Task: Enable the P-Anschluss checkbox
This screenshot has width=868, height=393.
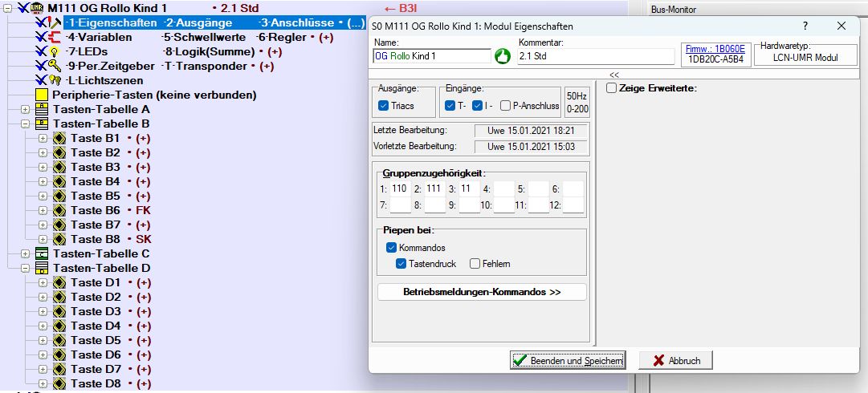Action: pos(505,106)
